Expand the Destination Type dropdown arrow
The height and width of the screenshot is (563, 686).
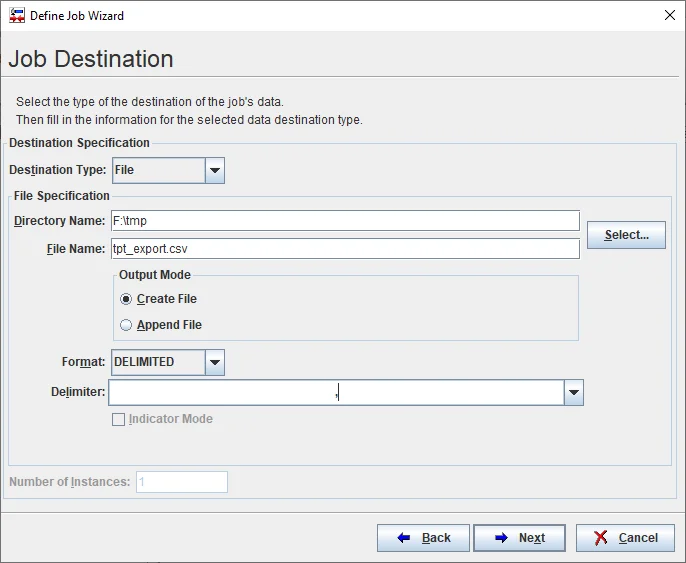tap(214, 170)
